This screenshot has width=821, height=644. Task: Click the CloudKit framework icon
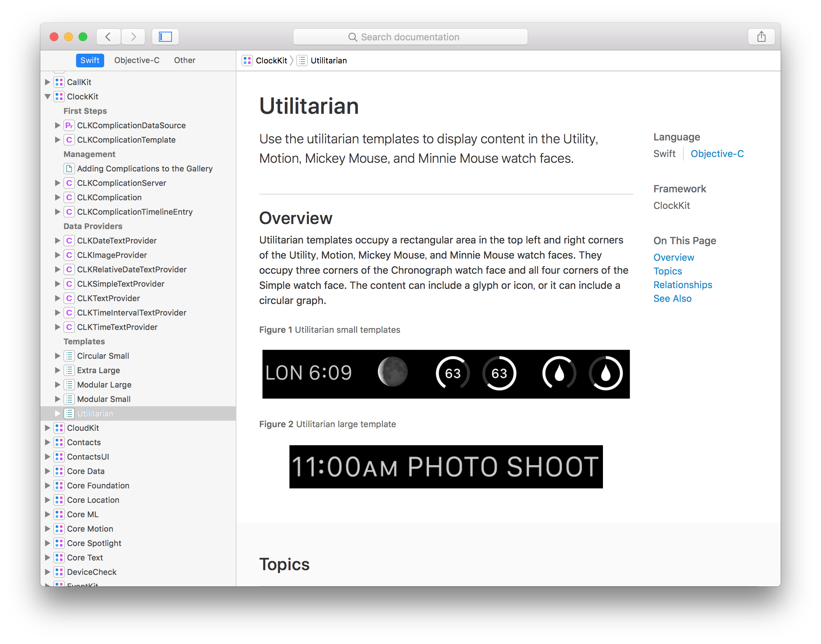(x=59, y=428)
